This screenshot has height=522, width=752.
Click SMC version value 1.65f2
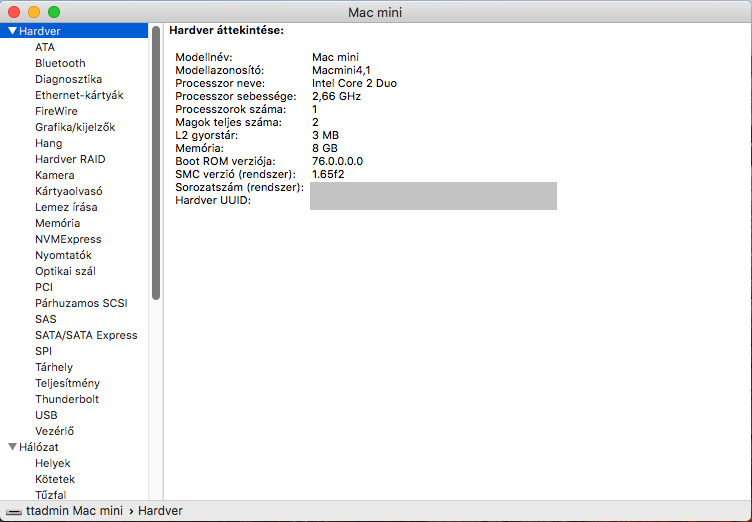(x=328, y=174)
